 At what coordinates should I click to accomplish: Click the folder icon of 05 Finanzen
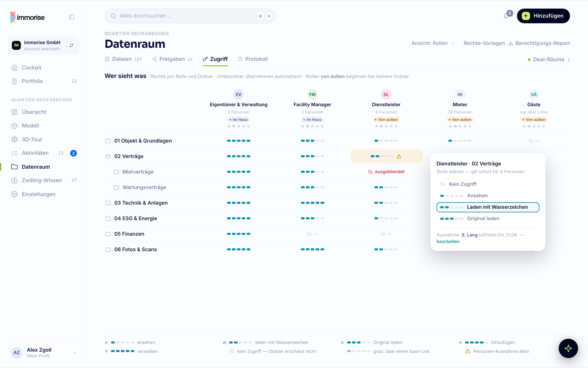tap(108, 234)
